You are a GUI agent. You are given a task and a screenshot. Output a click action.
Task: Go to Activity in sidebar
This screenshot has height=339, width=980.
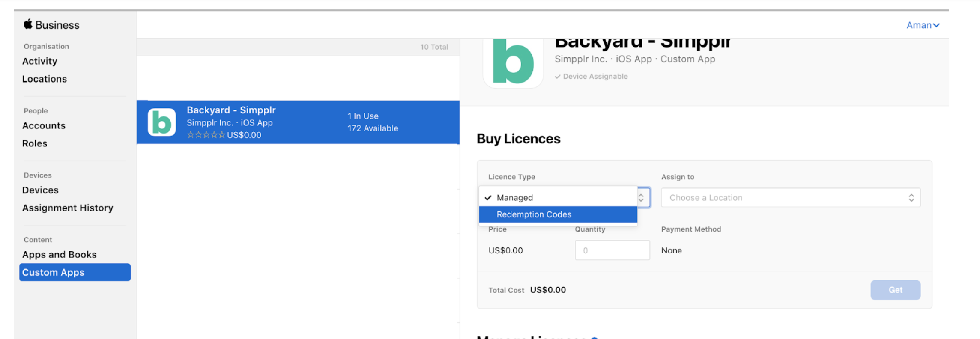click(x=40, y=61)
